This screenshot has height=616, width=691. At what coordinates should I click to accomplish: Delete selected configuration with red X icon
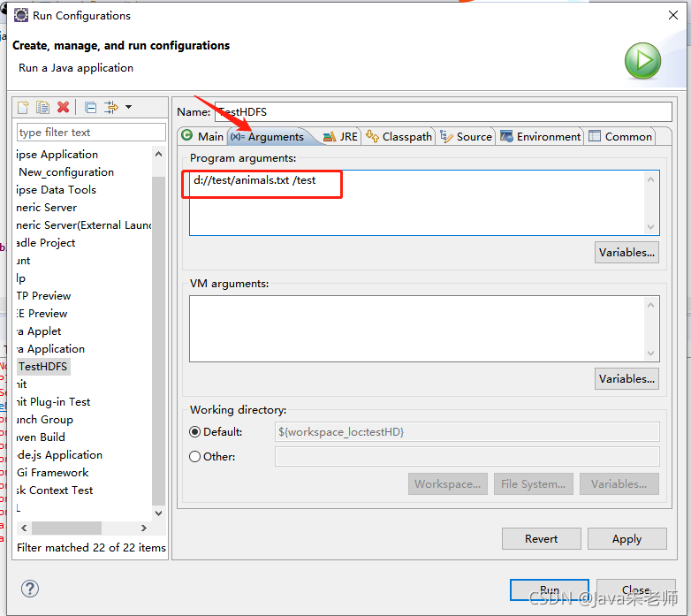tap(63, 107)
